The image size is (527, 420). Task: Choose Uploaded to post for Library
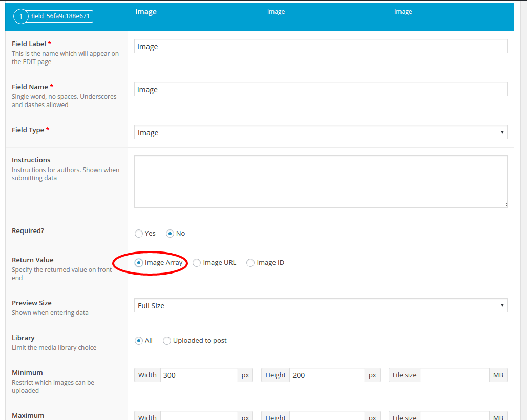[x=167, y=340]
